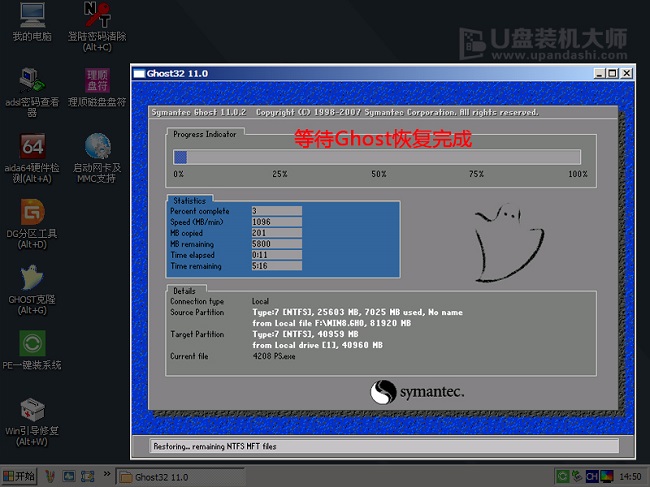Expand quick launch chevron on taskbar
The image size is (650, 487).
[107, 476]
